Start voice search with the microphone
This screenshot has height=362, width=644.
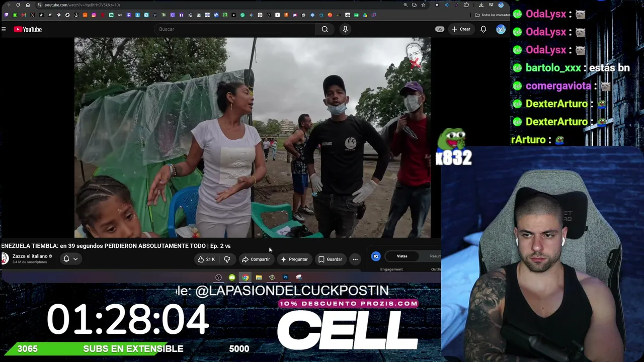click(x=345, y=29)
